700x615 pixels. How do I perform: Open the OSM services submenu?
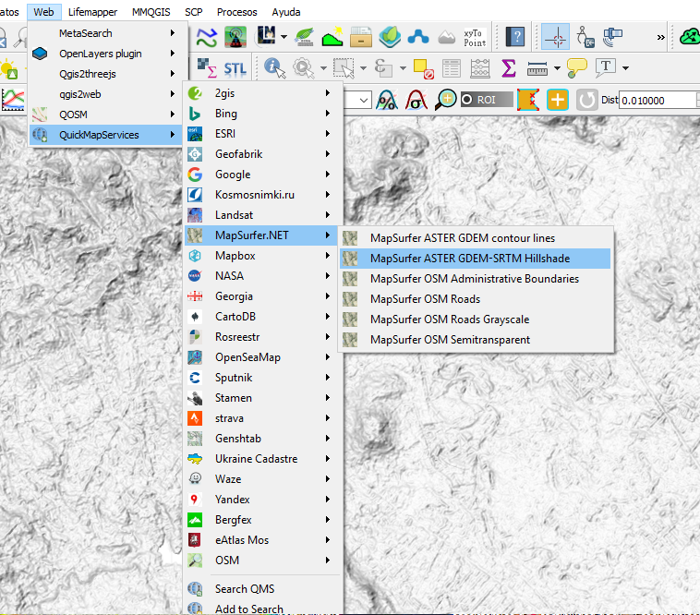tap(263, 561)
